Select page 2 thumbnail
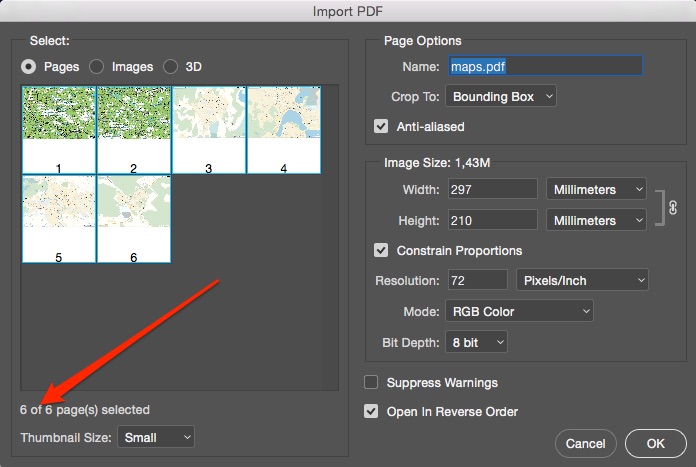The height and width of the screenshot is (467, 696). (133, 130)
